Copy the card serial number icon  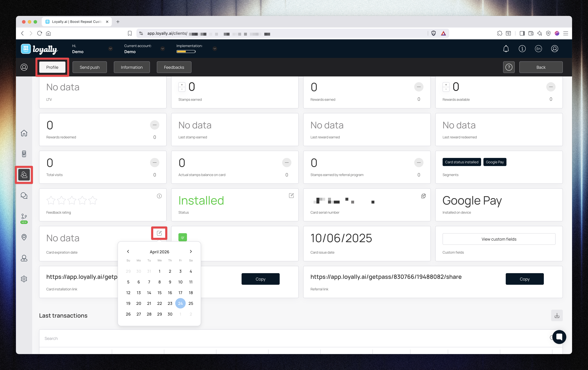(x=423, y=196)
